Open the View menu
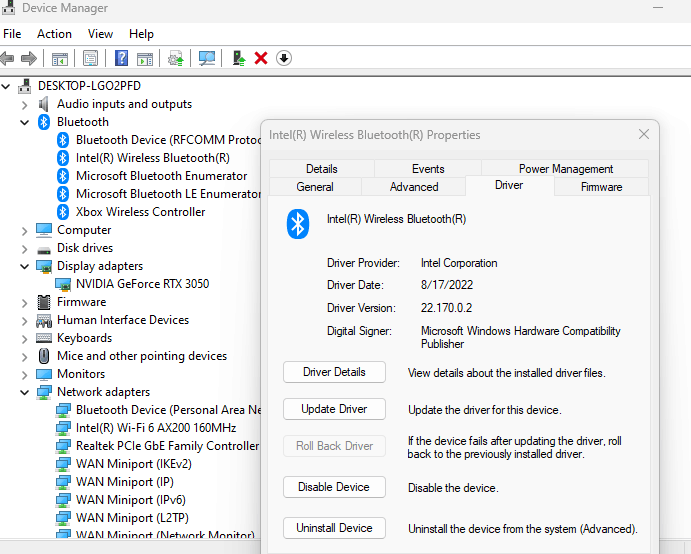691x554 pixels. [x=100, y=34]
